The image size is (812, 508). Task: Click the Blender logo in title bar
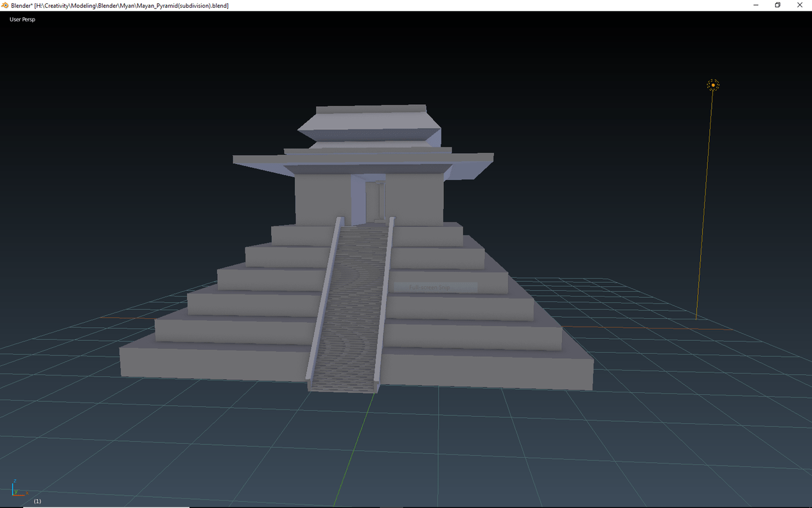click(5, 5)
